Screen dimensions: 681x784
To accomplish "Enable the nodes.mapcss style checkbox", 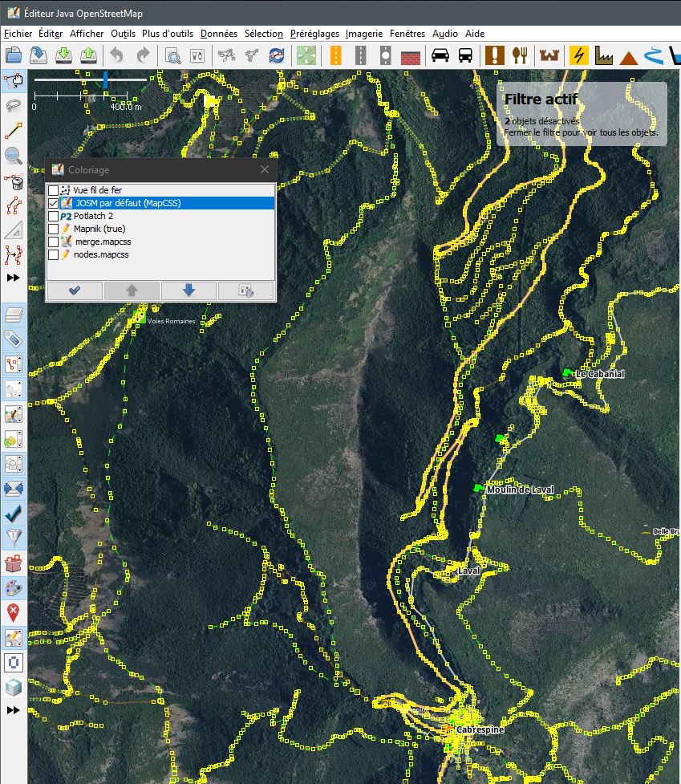I will click(x=54, y=254).
